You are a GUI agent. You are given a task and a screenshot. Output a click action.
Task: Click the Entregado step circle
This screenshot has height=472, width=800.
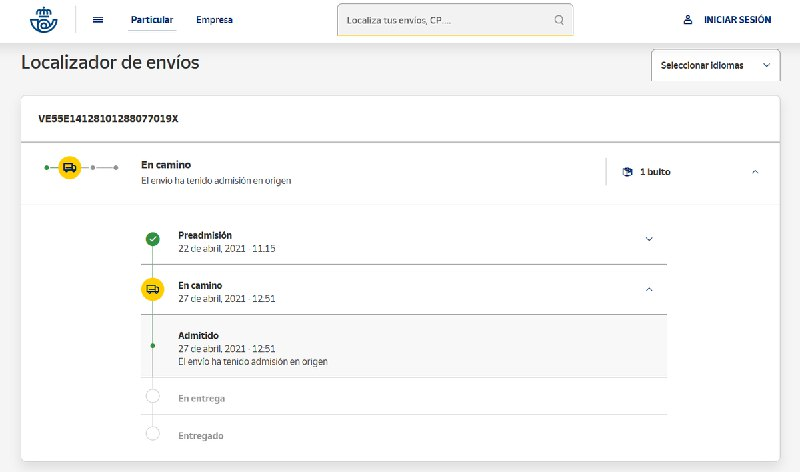[153, 433]
